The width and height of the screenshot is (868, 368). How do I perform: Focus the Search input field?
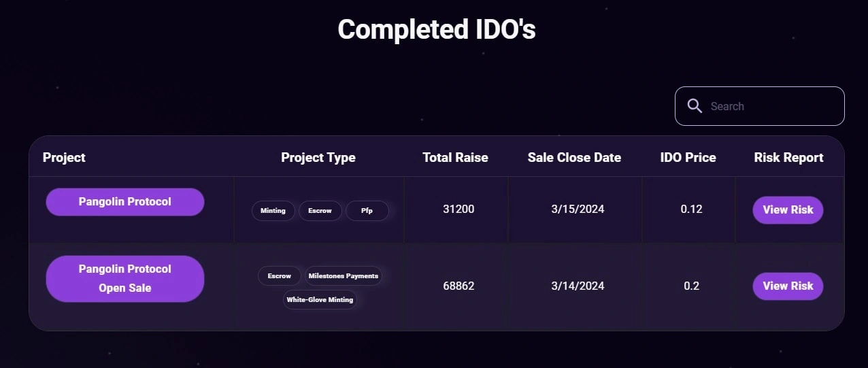tap(759, 106)
